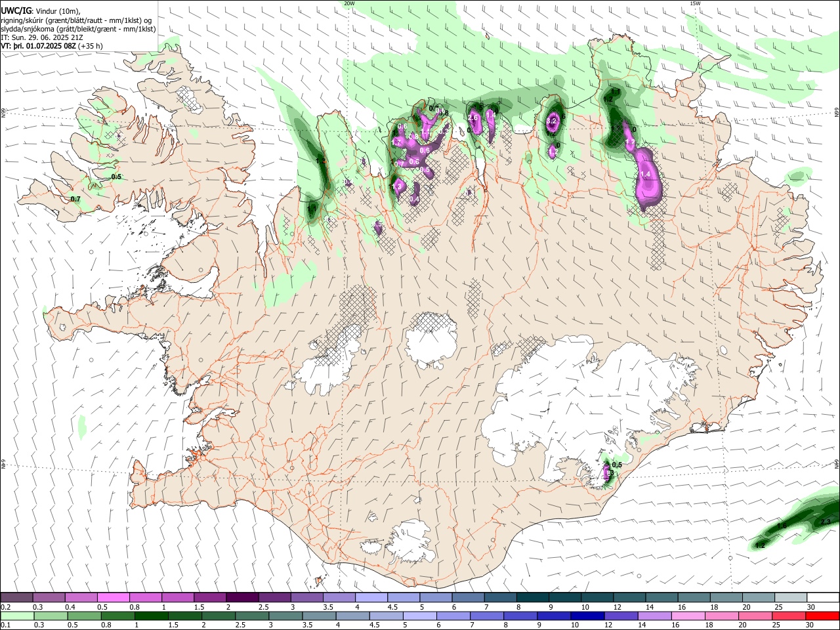Select the dark teal swatch between upper 8 and 9

coord(532,598)
